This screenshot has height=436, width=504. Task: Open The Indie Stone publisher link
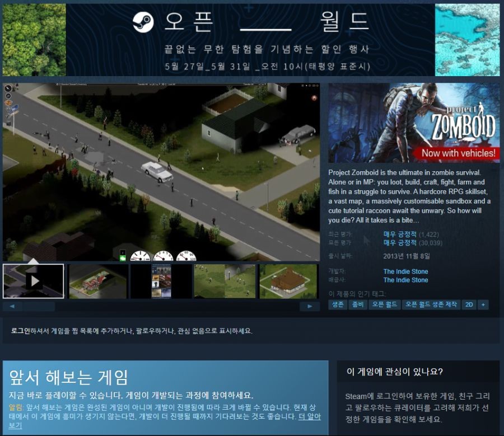click(x=405, y=280)
